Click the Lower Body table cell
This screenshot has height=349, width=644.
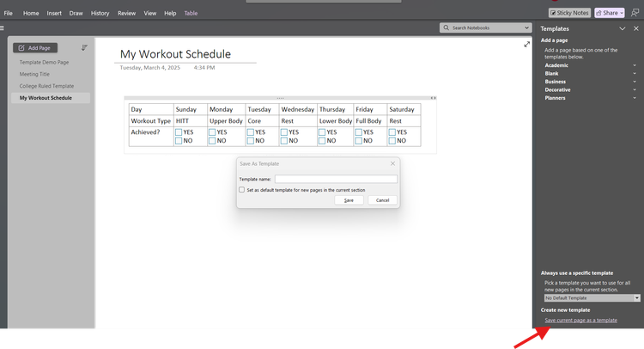click(x=335, y=121)
